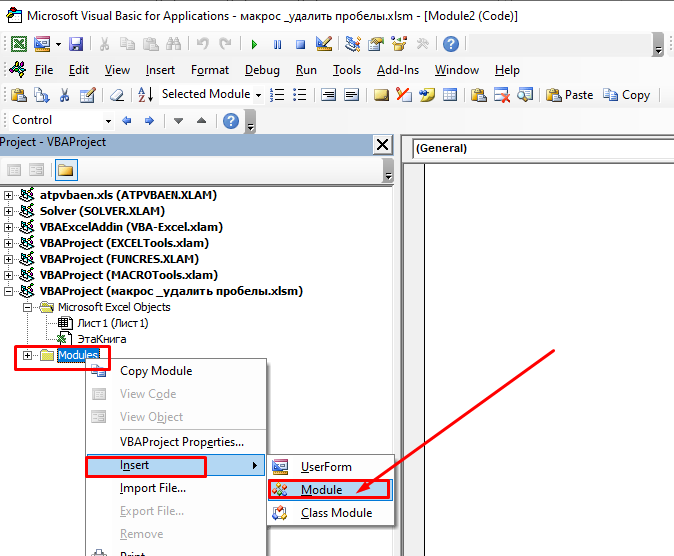Close the Project - VBAProject panel

[382, 145]
